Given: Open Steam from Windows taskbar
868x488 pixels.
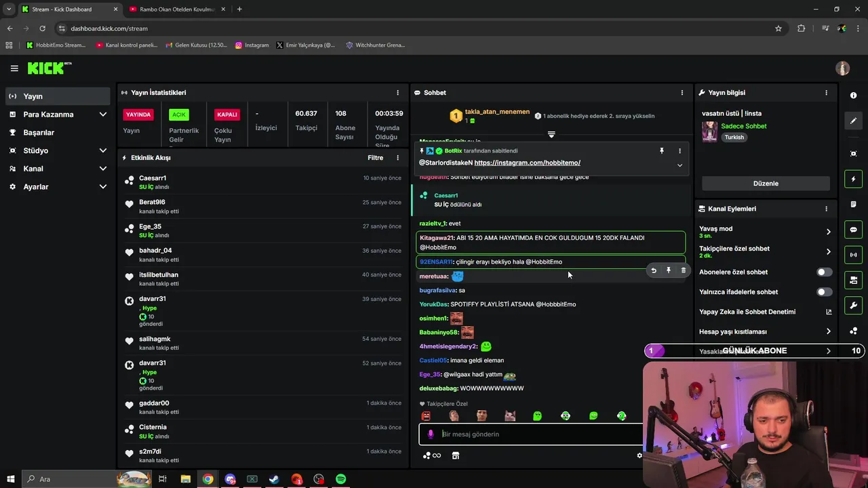Looking at the screenshot, I should tap(274, 479).
